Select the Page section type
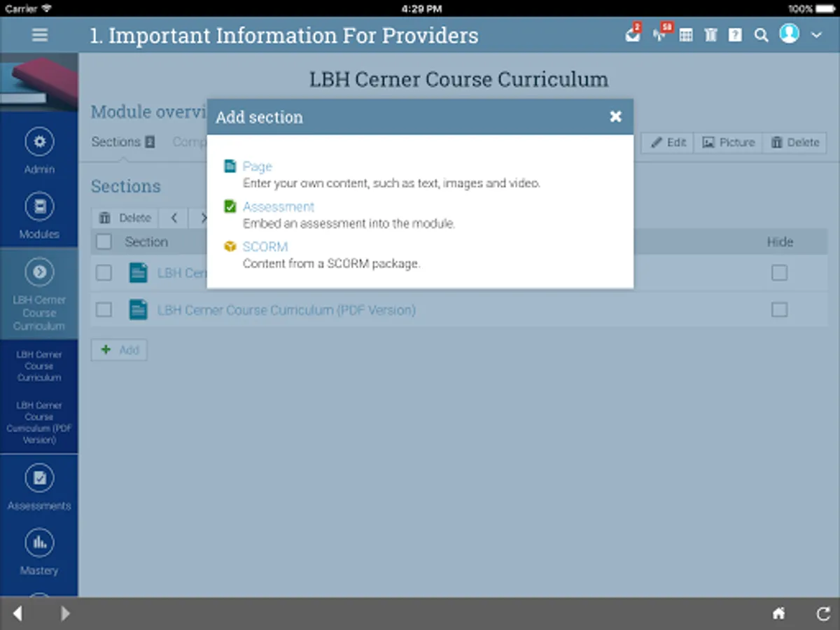 [x=257, y=167]
